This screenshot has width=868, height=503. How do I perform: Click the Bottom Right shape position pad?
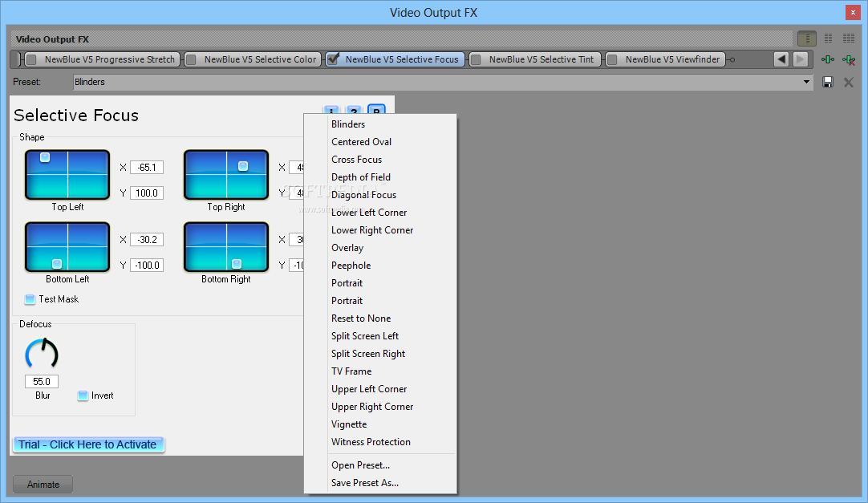pos(226,247)
